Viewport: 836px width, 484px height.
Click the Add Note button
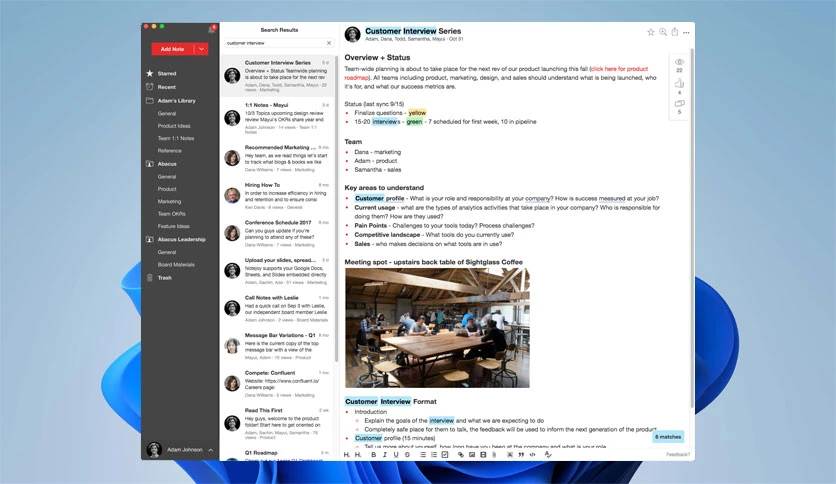(x=173, y=49)
